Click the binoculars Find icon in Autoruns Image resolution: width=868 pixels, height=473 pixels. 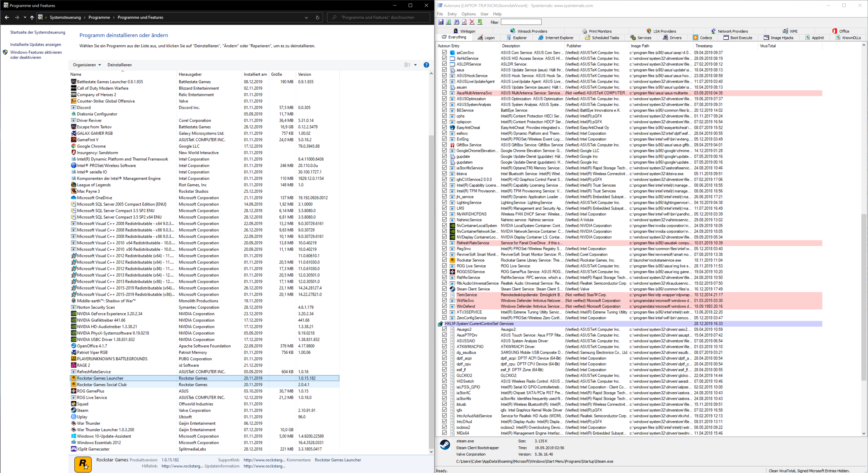(457, 22)
